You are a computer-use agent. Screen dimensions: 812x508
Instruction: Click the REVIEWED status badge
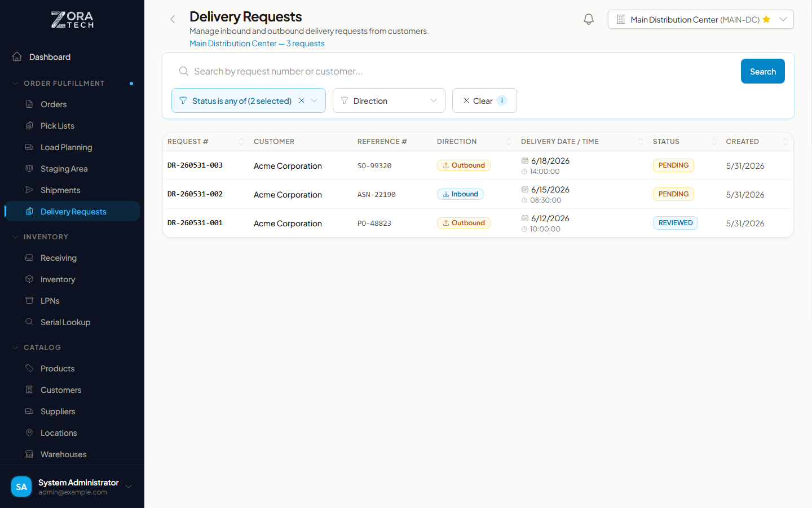point(676,223)
